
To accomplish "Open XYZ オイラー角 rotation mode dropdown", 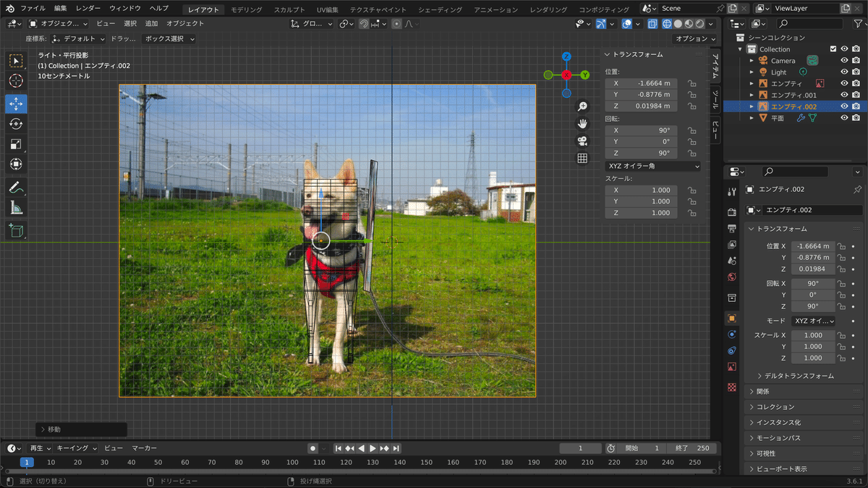I will coord(653,166).
